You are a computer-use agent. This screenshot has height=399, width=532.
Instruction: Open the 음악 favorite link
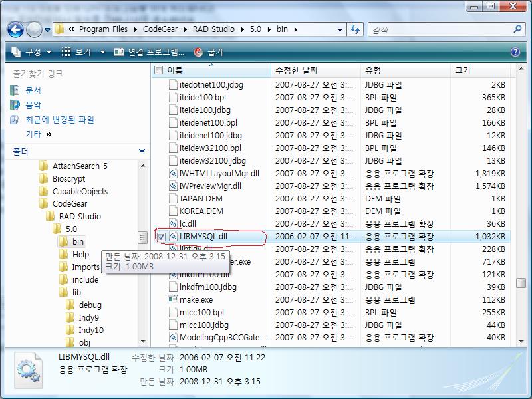[x=33, y=105]
